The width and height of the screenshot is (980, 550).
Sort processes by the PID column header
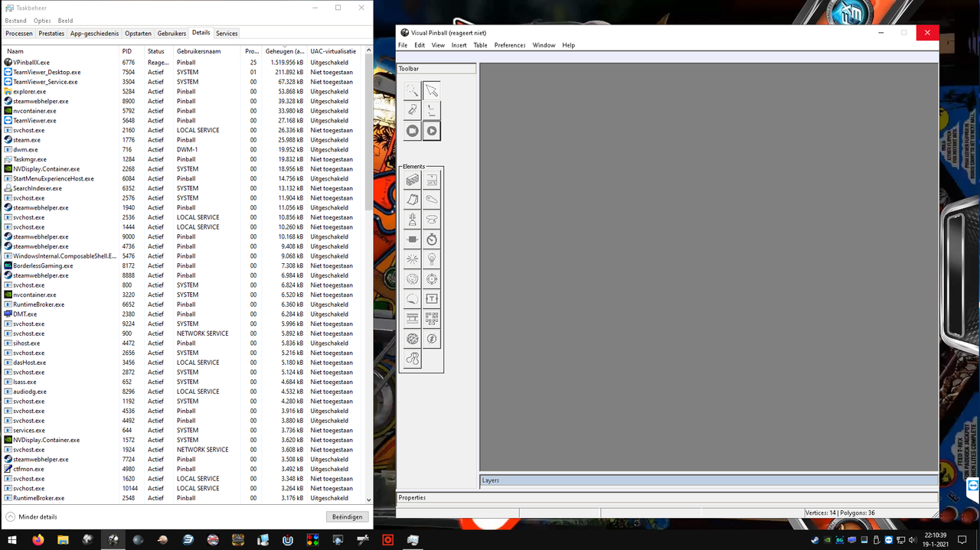[132, 51]
